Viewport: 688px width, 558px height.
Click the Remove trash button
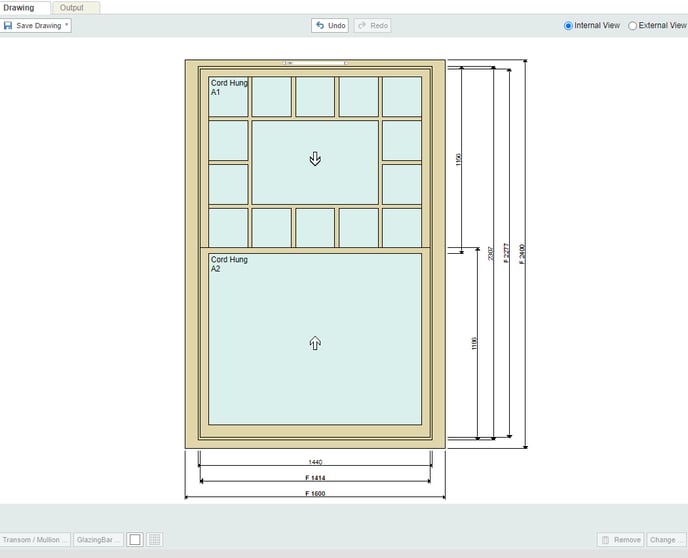[620, 540]
